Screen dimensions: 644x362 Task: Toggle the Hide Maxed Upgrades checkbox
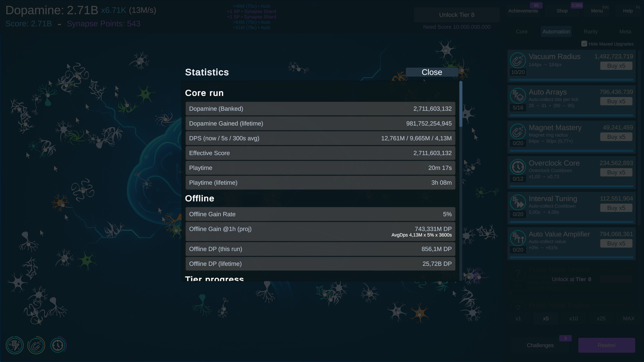[584, 44]
